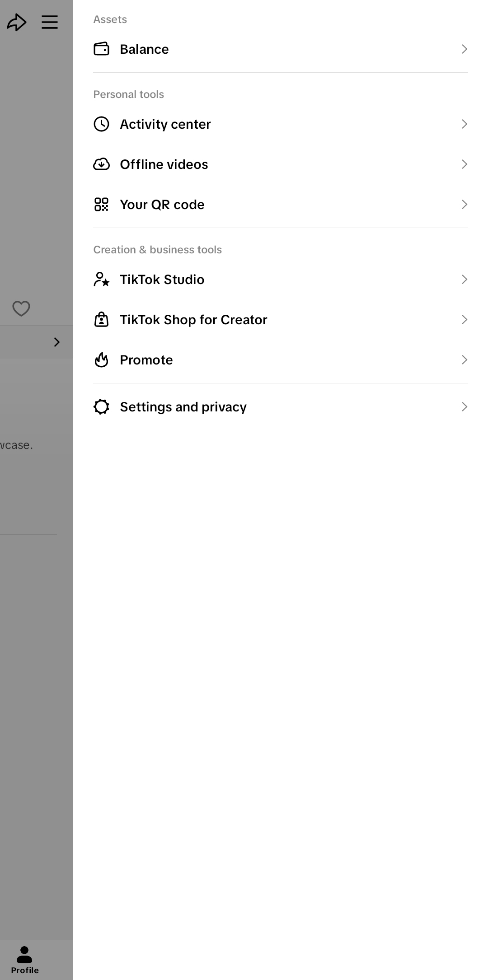Open Your QR code entry

click(x=280, y=204)
